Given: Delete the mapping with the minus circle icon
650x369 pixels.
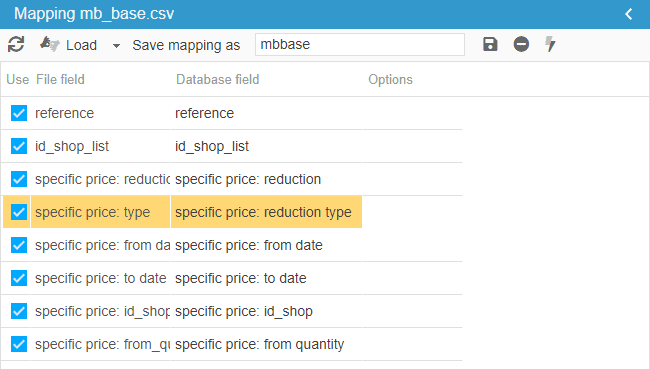Looking at the screenshot, I should 521,44.
